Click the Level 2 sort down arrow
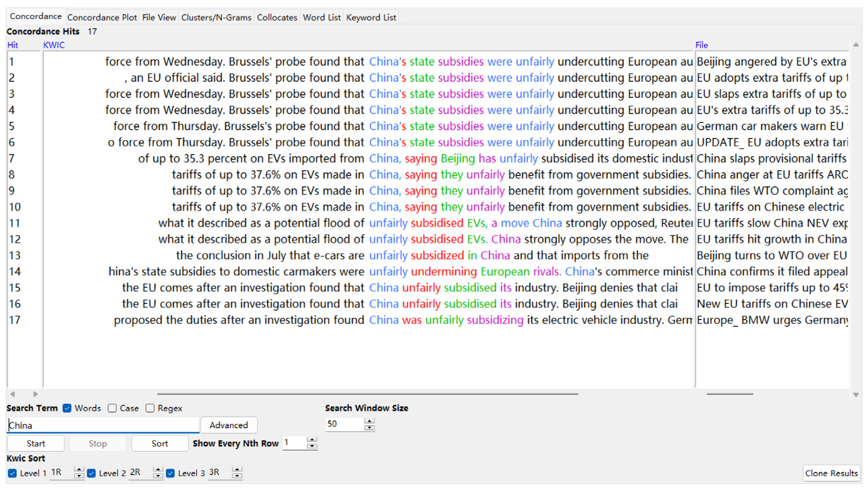Viewport: 868px width, 491px height. pos(158,476)
